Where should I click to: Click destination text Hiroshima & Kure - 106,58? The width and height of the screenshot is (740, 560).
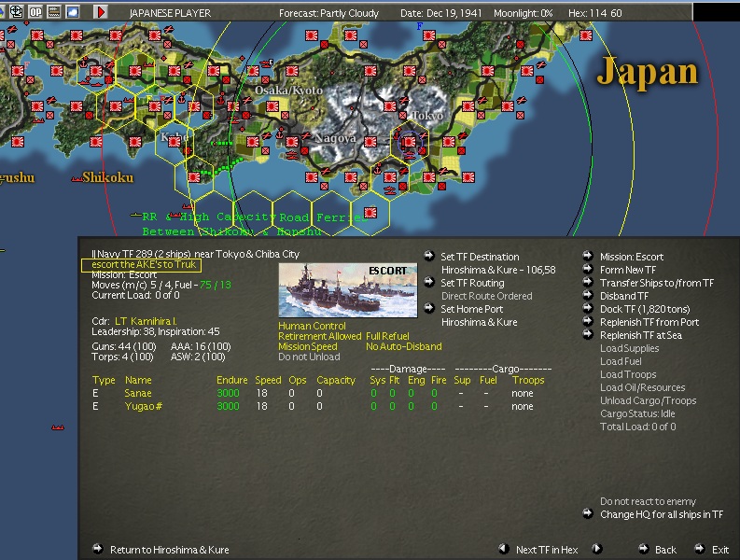(498, 270)
